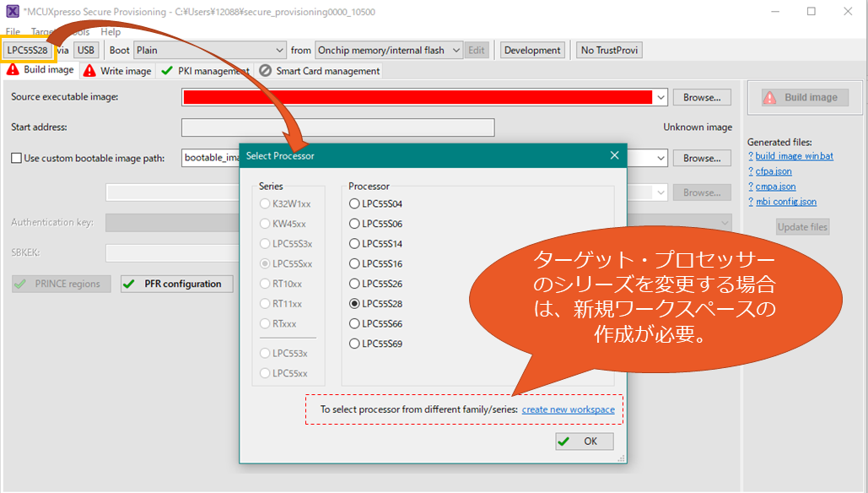The image size is (868, 493).
Task: Click the question mark icon beside cfpa.json
Action: (x=751, y=171)
